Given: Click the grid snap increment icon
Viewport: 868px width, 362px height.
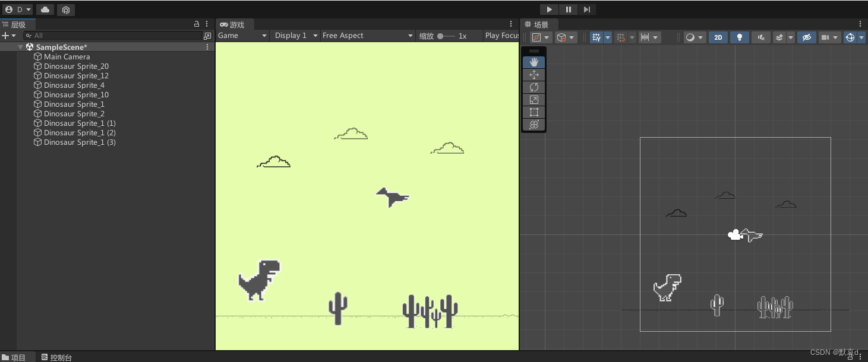Looking at the screenshot, I should 621,37.
